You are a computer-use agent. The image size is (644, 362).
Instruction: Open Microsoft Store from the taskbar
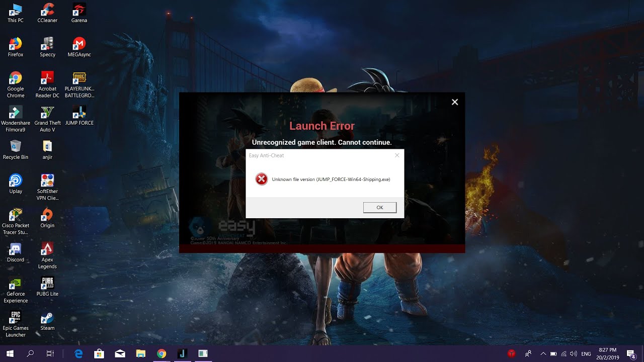(99, 353)
